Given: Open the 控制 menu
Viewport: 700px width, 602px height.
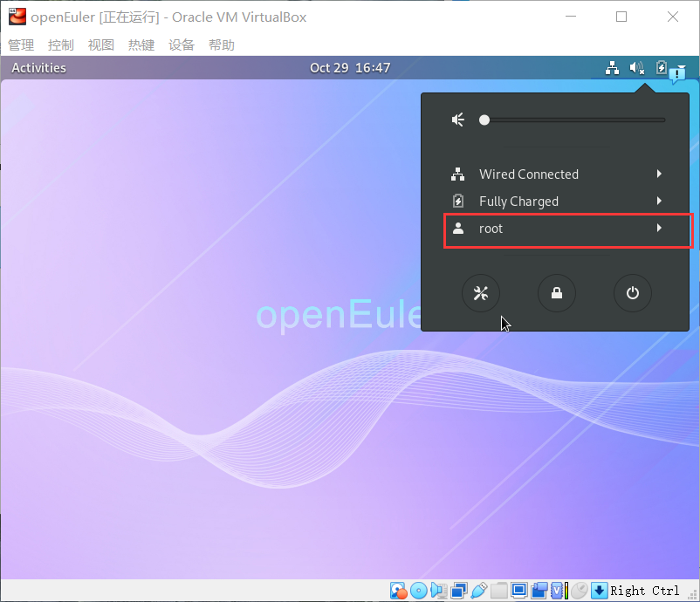Looking at the screenshot, I should (61, 44).
